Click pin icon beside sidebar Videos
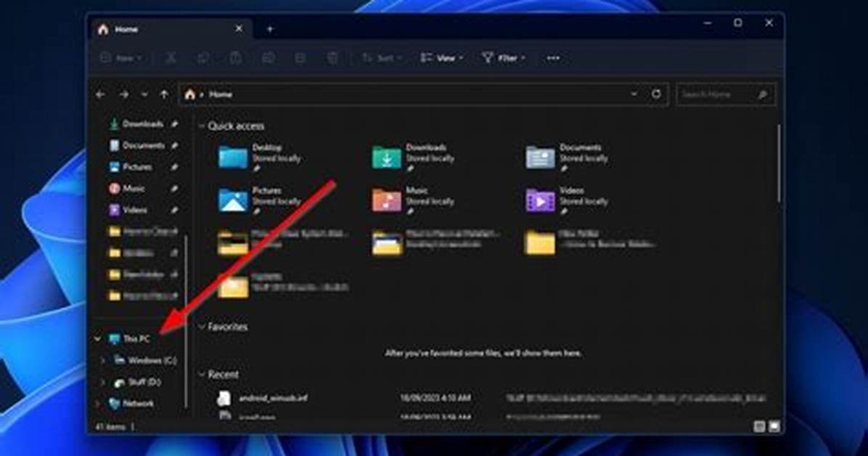 tap(174, 211)
